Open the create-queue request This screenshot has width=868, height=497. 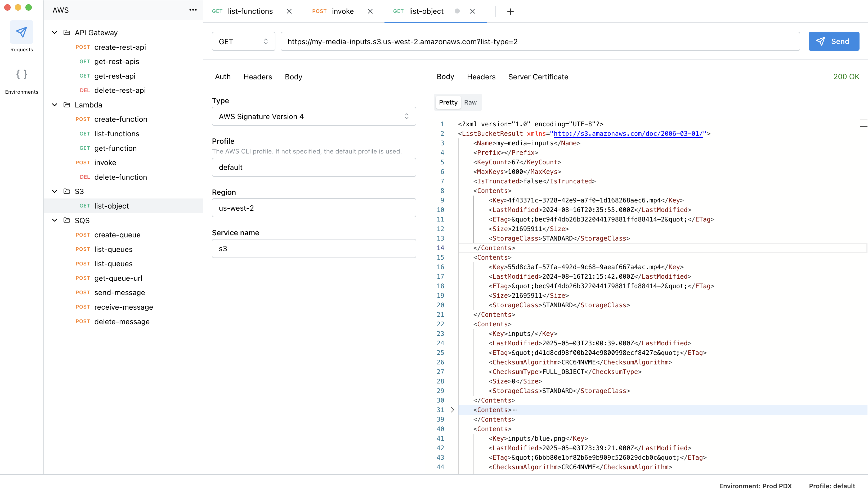point(124,235)
